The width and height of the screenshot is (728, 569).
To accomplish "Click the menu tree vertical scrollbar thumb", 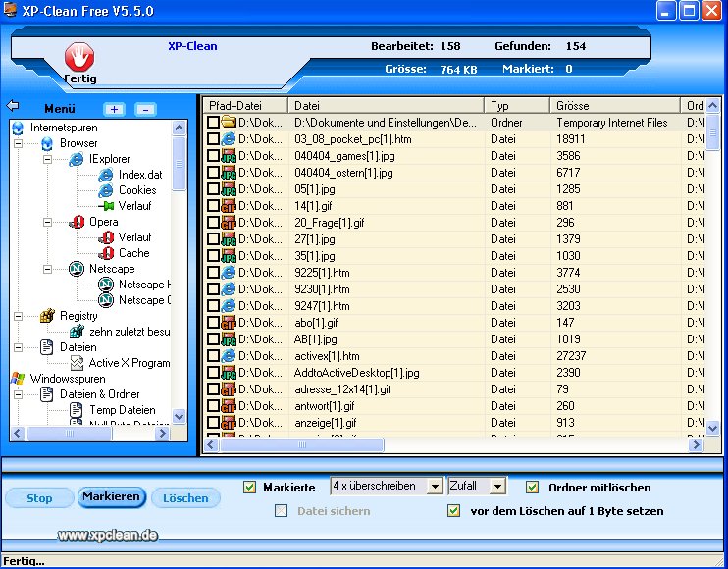I will click(x=179, y=164).
